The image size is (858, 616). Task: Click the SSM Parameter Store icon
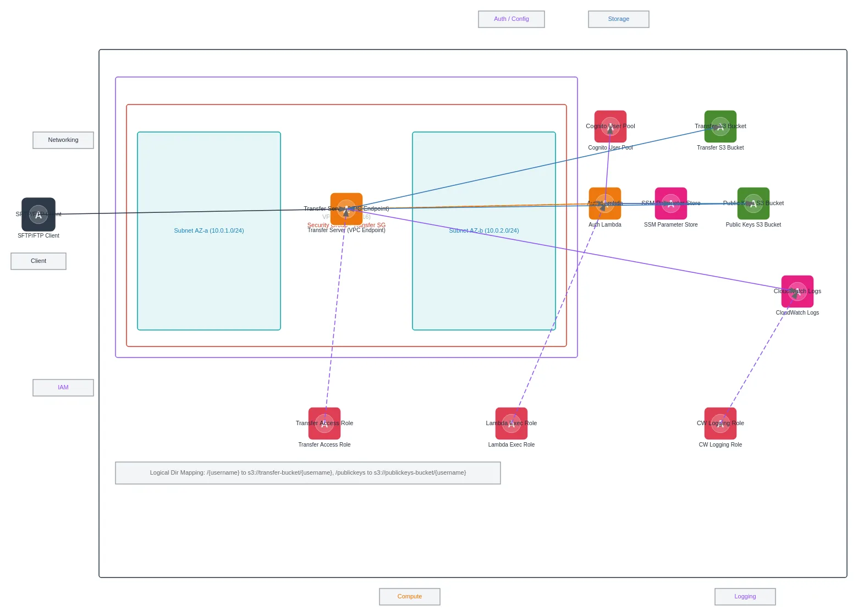(671, 204)
